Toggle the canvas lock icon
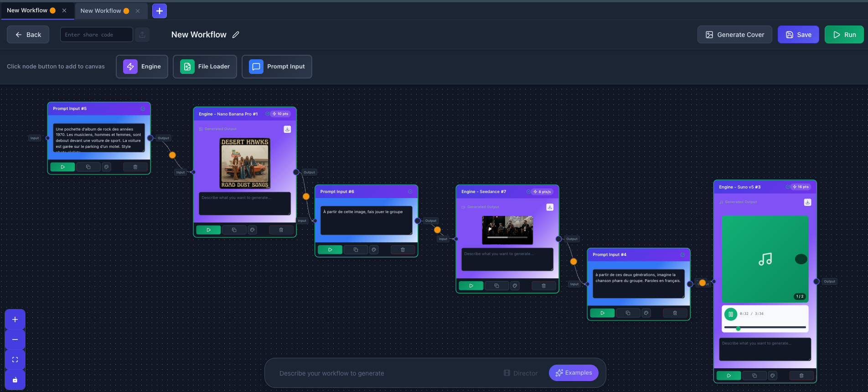 pos(15,380)
